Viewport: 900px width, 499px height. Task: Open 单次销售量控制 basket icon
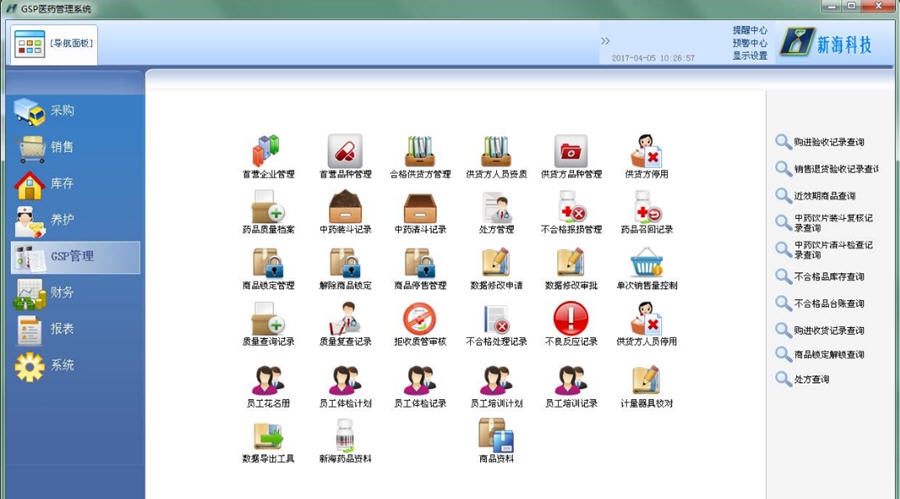(x=646, y=264)
